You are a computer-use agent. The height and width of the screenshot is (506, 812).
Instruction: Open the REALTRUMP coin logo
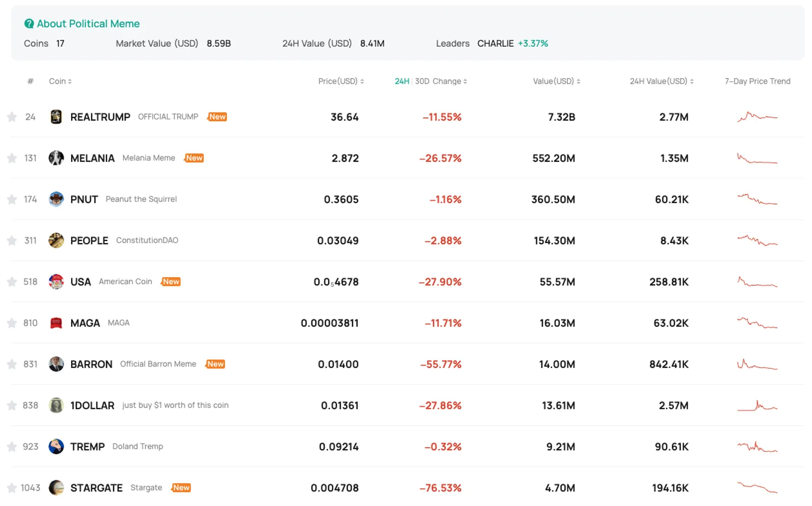click(56, 117)
